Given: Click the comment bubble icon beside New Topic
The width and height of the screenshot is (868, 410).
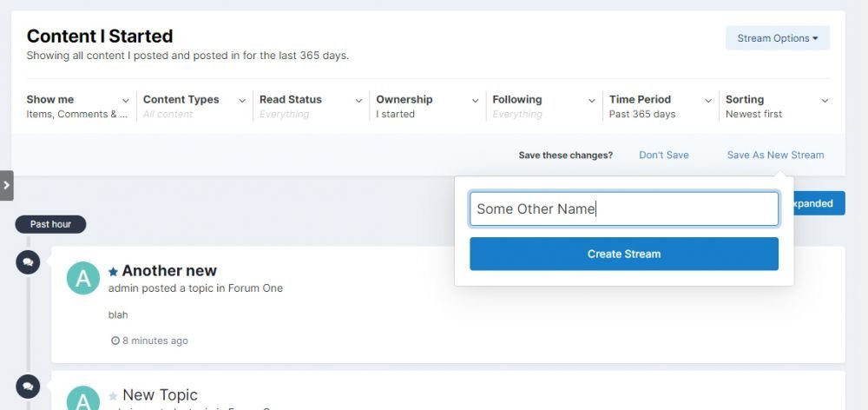Looking at the screenshot, I should click(x=28, y=386).
